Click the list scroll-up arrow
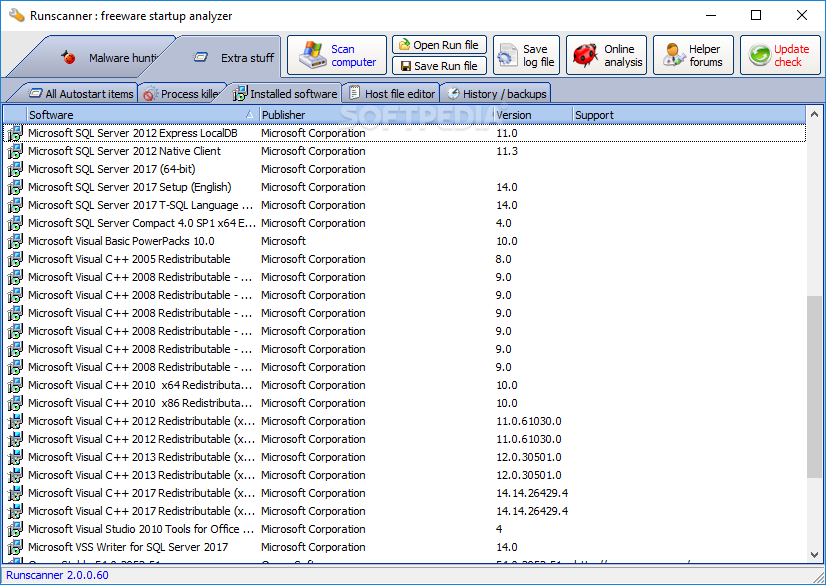The height and width of the screenshot is (585, 826). coord(814,114)
